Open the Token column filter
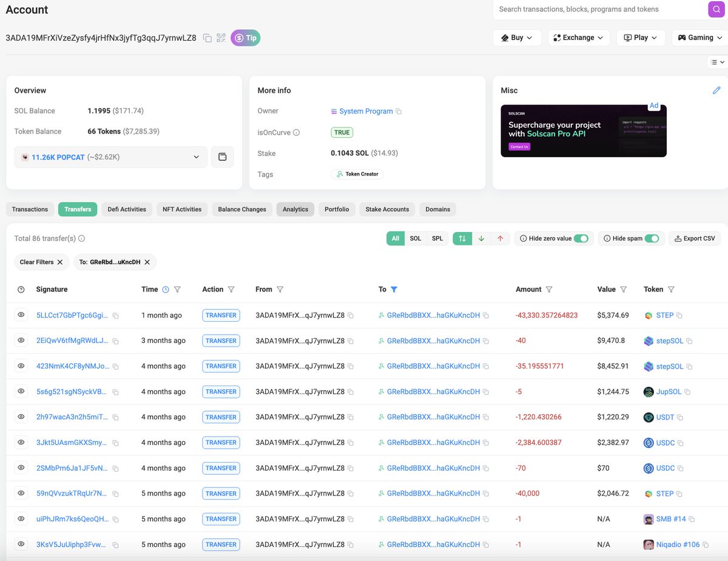The image size is (728, 561). click(671, 290)
